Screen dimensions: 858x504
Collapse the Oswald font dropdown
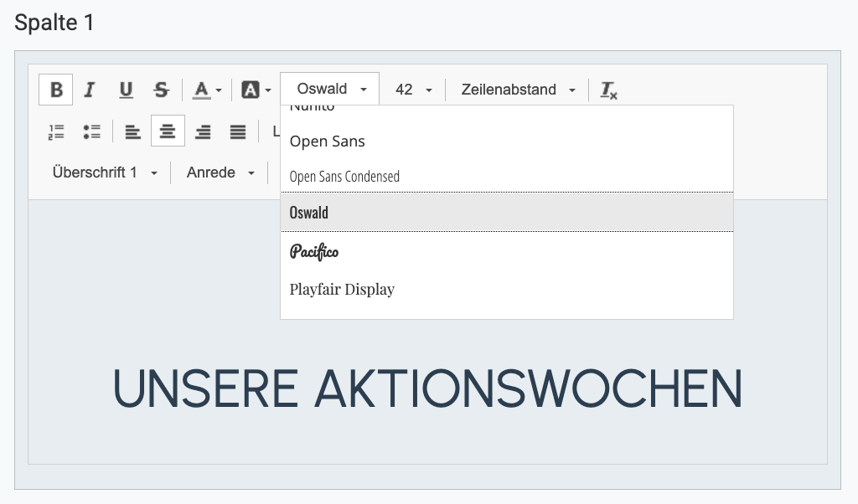(x=330, y=90)
